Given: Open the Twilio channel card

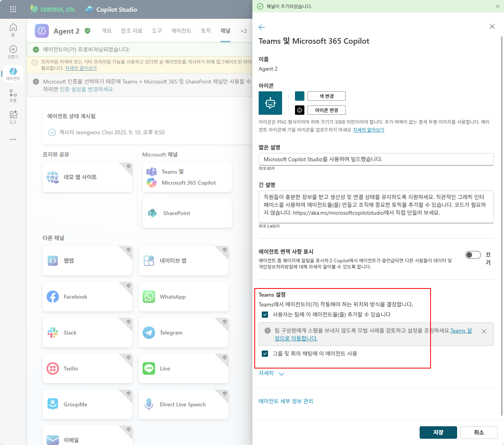Looking at the screenshot, I should [88, 368].
